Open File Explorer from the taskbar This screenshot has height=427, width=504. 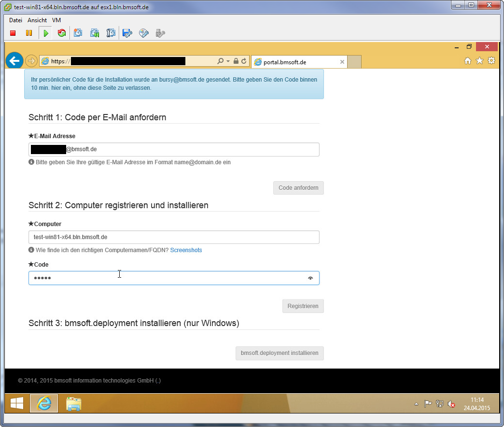pos(73,403)
